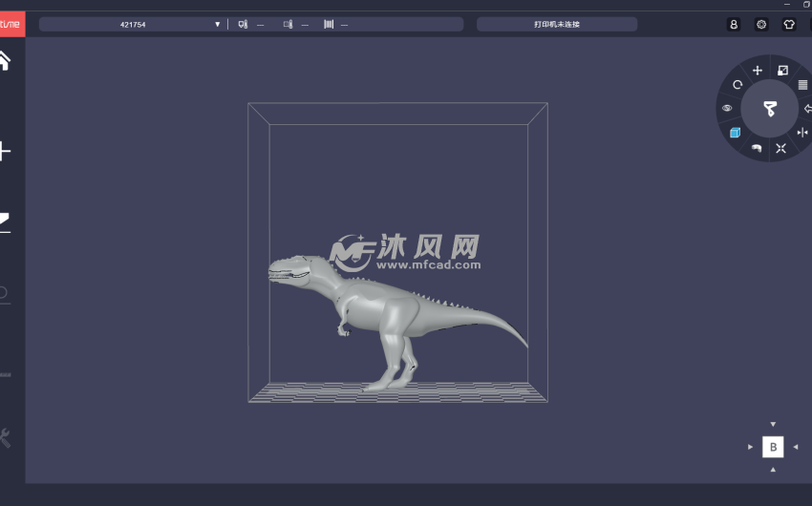Click the heated bed temperature icon
Image resolution: width=812 pixels, height=506 pixels.
coord(288,24)
